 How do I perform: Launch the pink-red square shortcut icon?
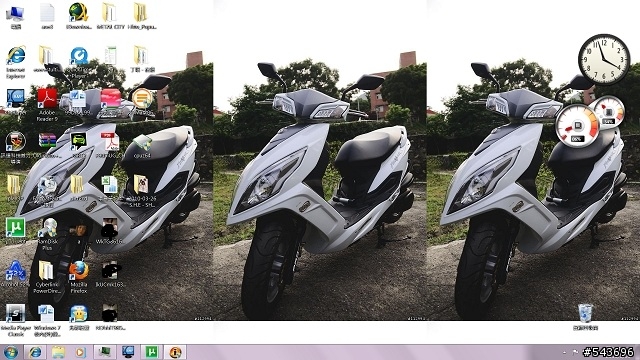click(x=110, y=98)
